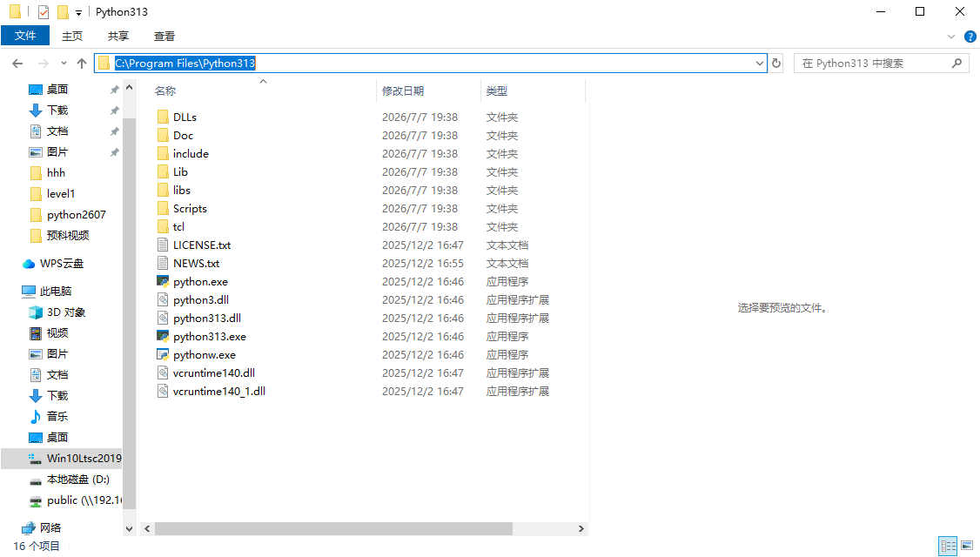Click new folder icon in title bar
Image resolution: width=980 pixels, height=557 pixels.
pos(63,12)
